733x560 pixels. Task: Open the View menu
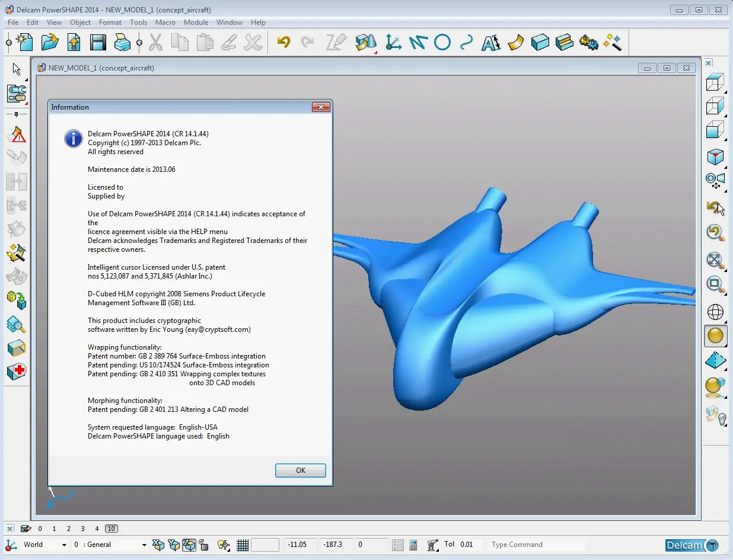click(54, 23)
